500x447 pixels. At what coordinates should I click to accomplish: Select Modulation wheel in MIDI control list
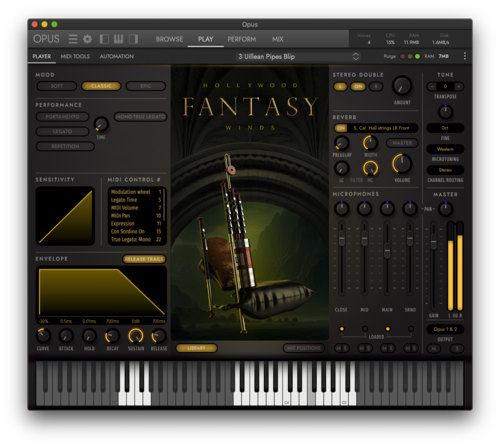pyautogui.click(x=136, y=192)
